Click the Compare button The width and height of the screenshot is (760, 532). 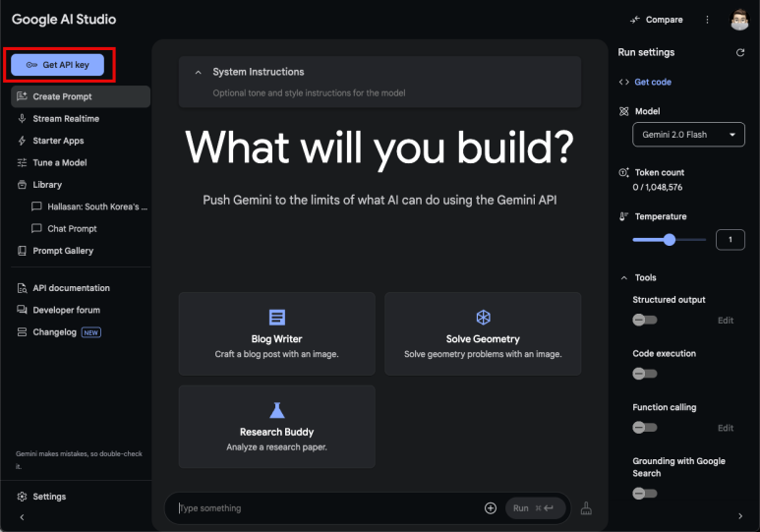pyautogui.click(x=657, y=20)
